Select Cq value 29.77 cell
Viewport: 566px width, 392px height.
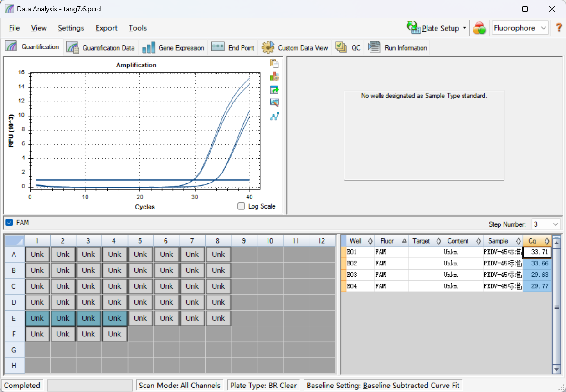pos(537,286)
